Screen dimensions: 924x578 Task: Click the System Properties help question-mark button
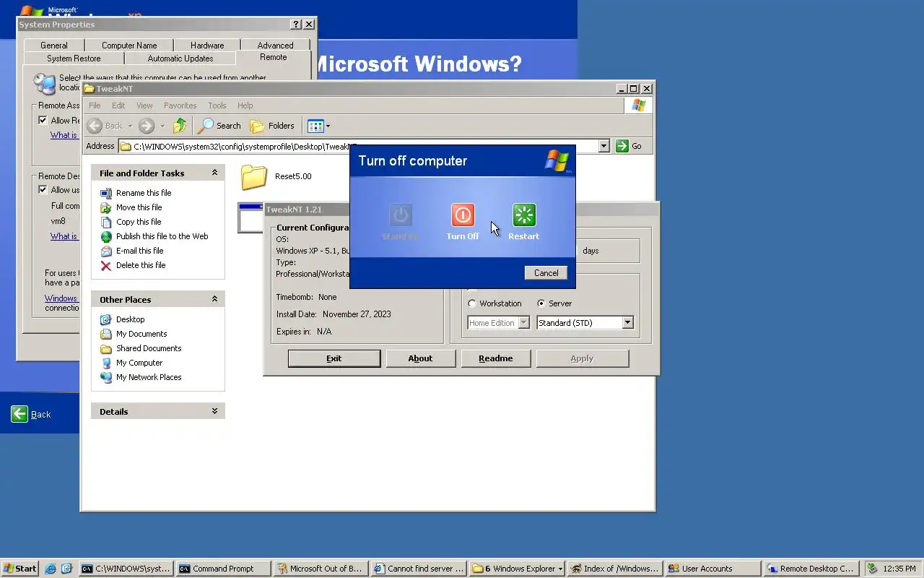click(296, 25)
